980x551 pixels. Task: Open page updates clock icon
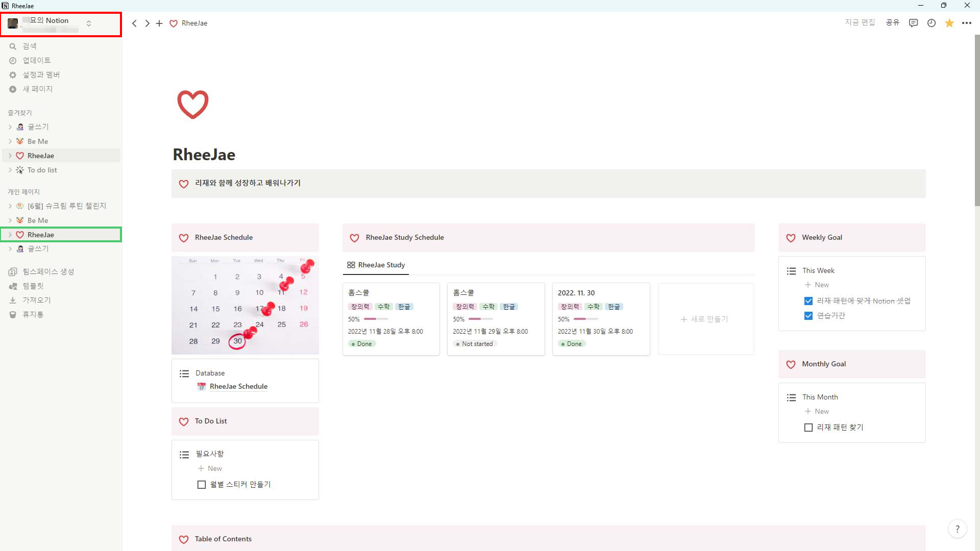point(931,23)
